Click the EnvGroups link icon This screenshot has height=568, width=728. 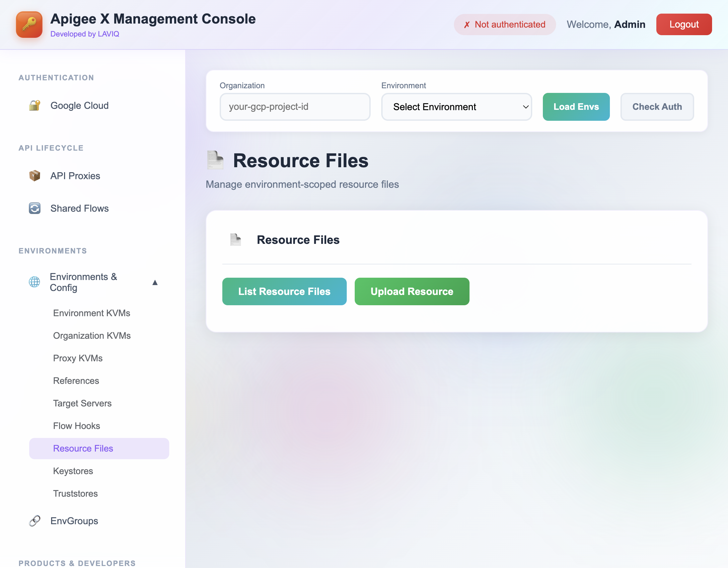click(x=35, y=521)
